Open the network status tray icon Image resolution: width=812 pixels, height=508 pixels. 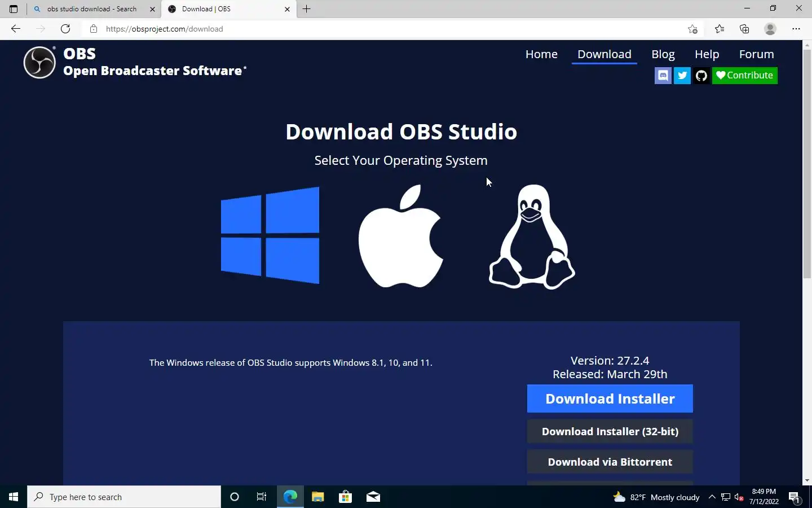(x=726, y=497)
